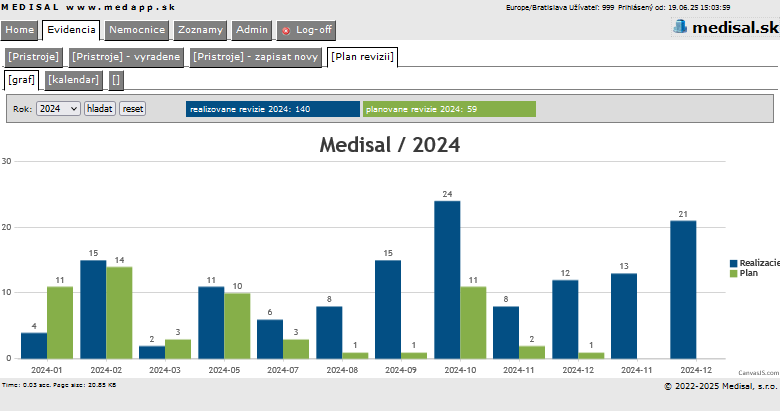
Task: Click the © 2022-2025 Medisal, s.r.o. footer
Action: [x=721, y=386]
